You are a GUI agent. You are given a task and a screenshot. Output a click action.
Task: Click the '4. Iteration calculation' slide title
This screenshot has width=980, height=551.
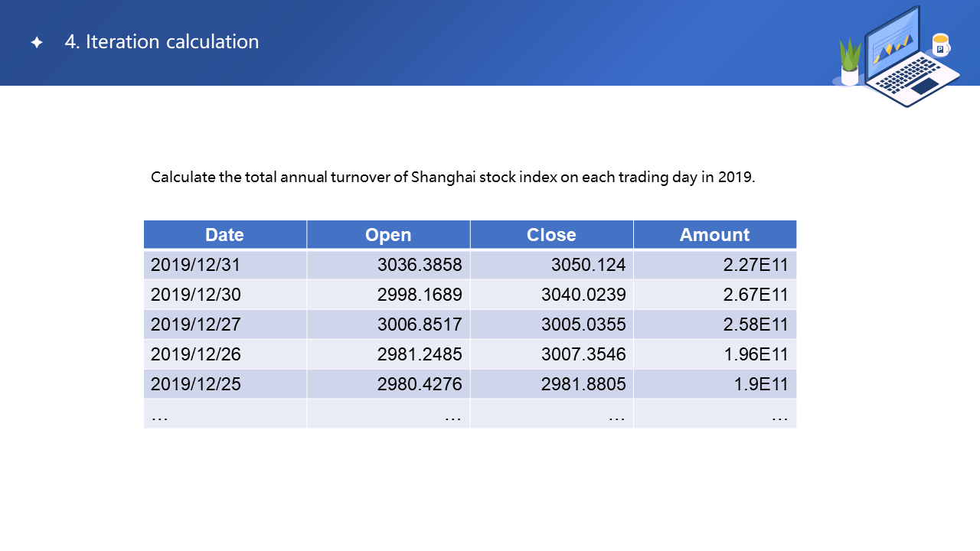pos(162,42)
